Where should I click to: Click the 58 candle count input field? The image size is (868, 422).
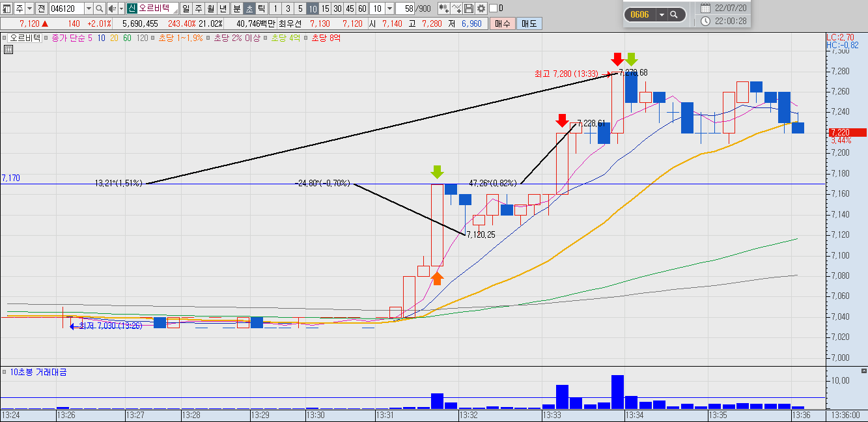pos(405,8)
